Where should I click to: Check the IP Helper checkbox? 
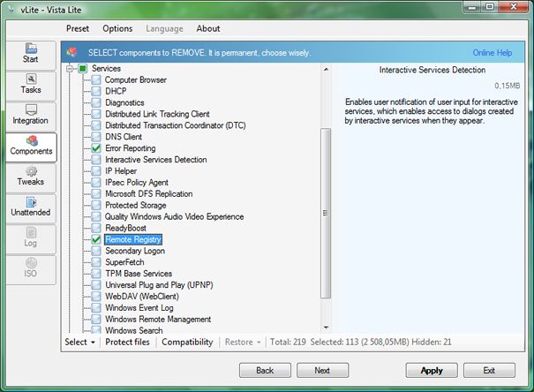point(96,171)
